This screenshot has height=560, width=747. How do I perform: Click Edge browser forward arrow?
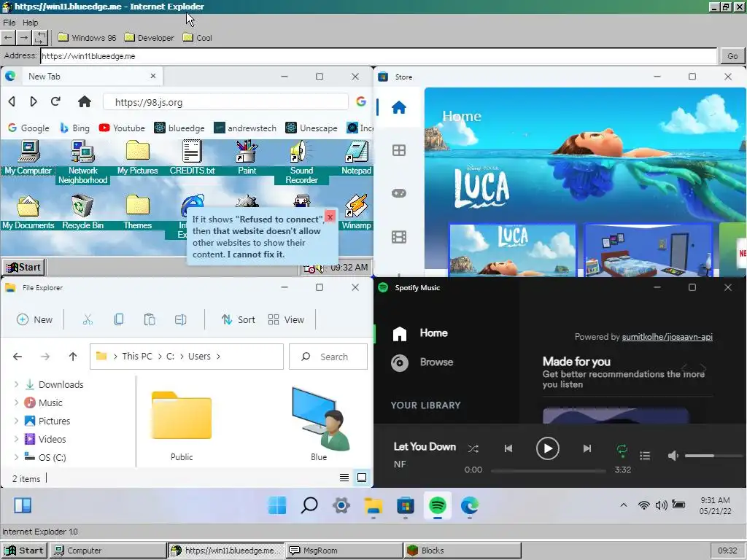point(33,101)
